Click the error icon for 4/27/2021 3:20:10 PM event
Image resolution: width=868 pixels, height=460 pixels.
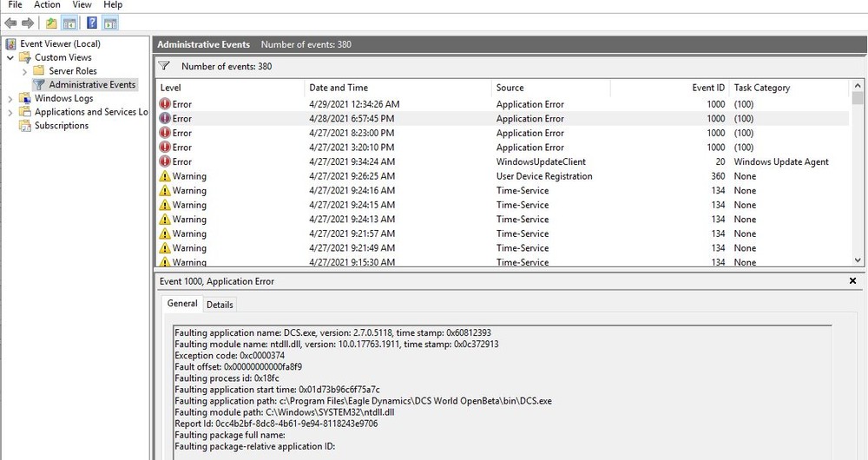[x=165, y=147]
